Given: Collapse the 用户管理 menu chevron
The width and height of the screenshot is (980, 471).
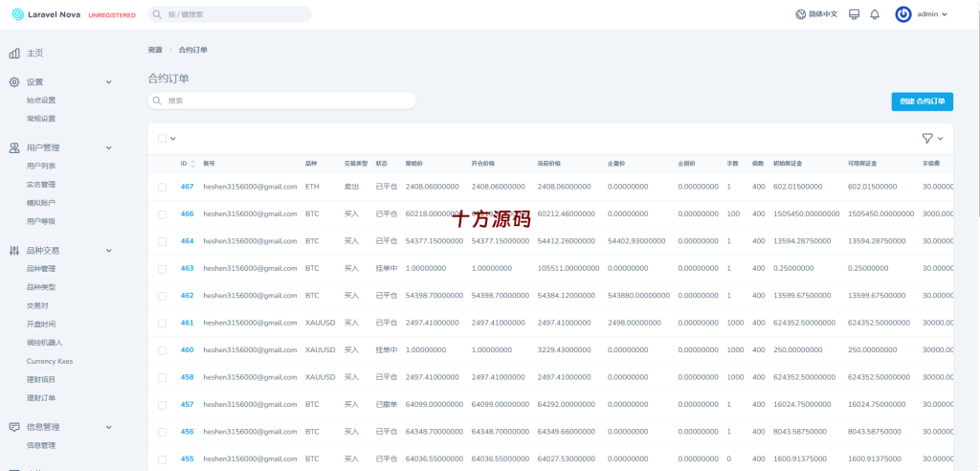Looking at the screenshot, I should (x=109, y=147).
